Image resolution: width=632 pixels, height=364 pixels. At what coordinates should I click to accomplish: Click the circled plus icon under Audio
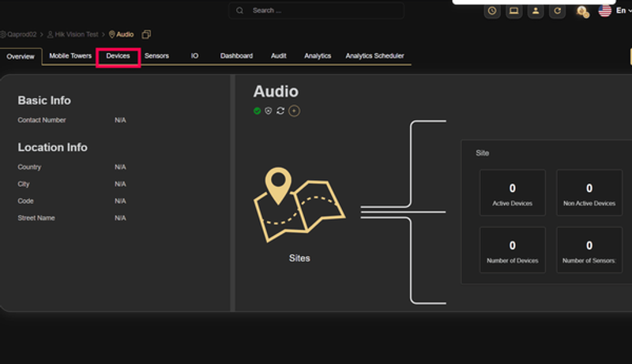[x=294, y=111]
